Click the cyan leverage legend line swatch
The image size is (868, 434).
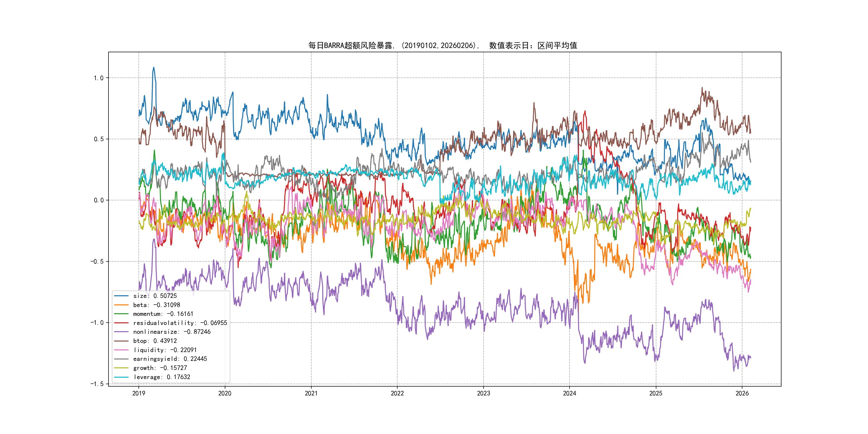[121, 377]
